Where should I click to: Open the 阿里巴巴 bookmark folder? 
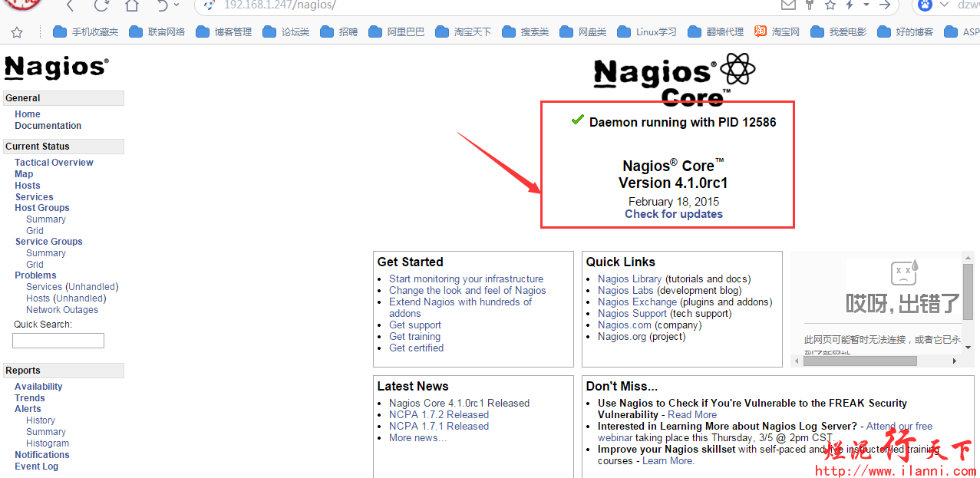396,32
